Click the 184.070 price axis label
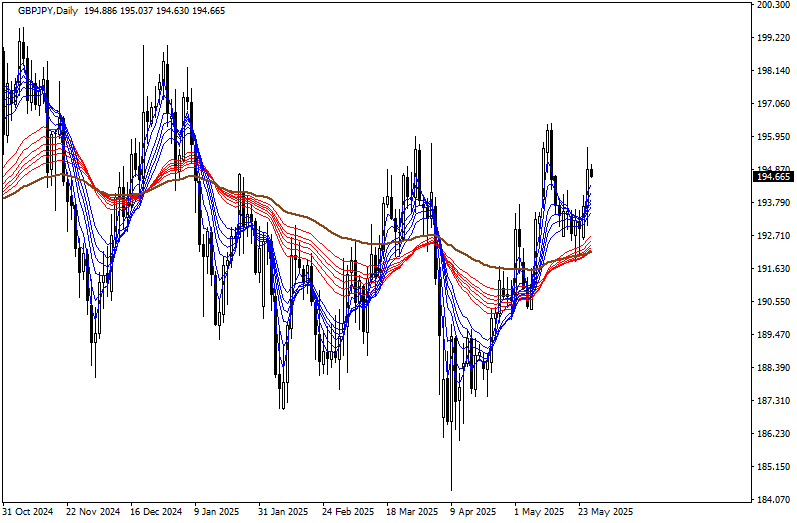Screen dimensions: 797x523 pos(774,500)
